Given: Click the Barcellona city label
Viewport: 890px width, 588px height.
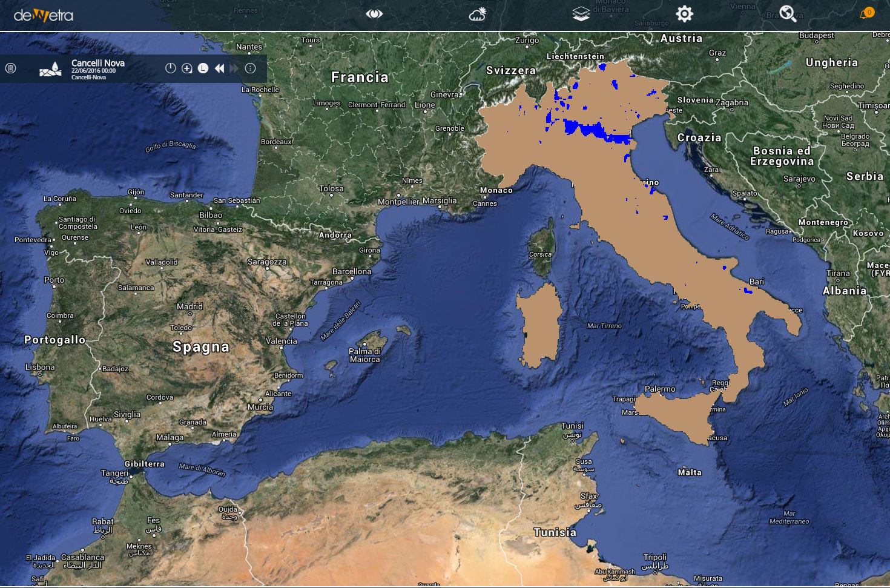Looking at the screenshot, I should point(352,271).
